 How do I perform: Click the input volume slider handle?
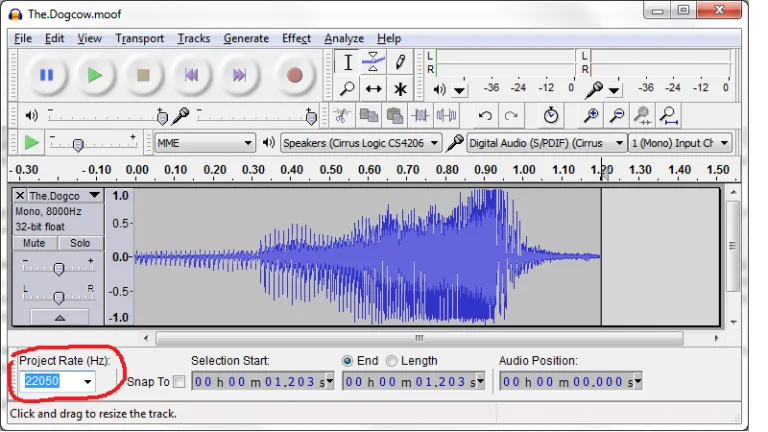pos(311,116)
